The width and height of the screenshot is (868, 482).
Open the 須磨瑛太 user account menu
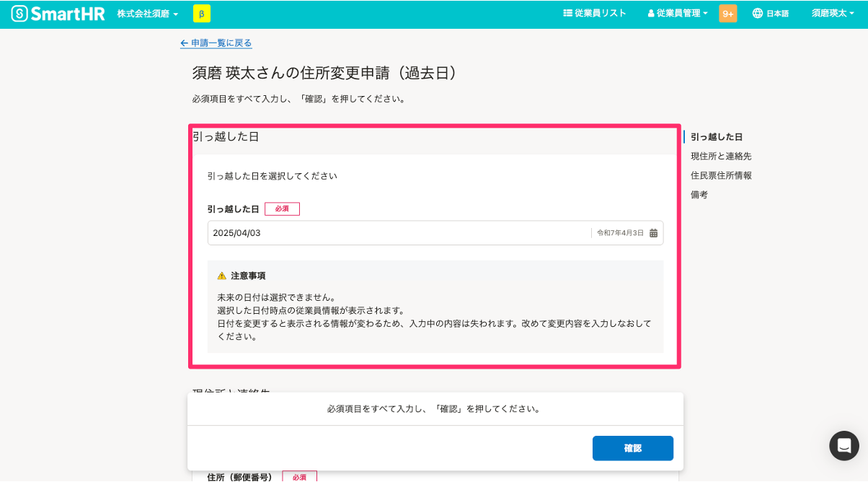click(x=833, y=12)
